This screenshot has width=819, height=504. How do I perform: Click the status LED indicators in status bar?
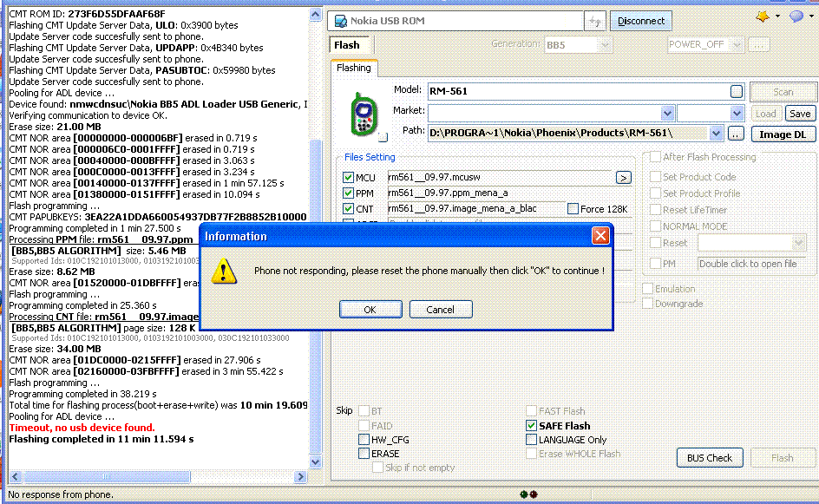tap(528, 494)
